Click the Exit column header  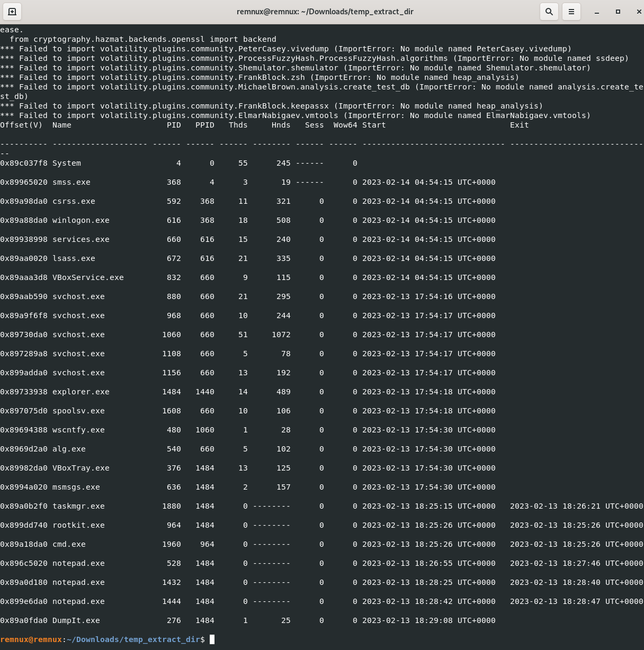pyautogui.click(x=520, y=125)
